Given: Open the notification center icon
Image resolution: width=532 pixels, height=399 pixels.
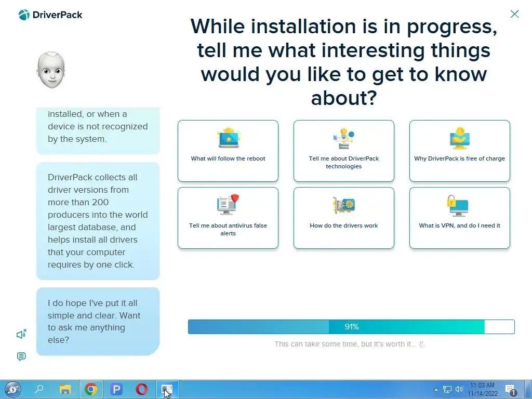Looking at the screenshot, I should click(x=510, y=390).
